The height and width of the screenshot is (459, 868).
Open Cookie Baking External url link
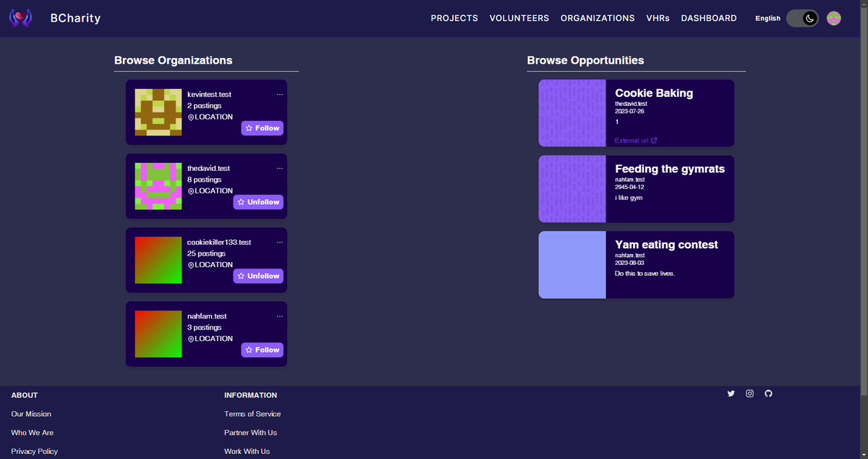click(x=636, y=140)
